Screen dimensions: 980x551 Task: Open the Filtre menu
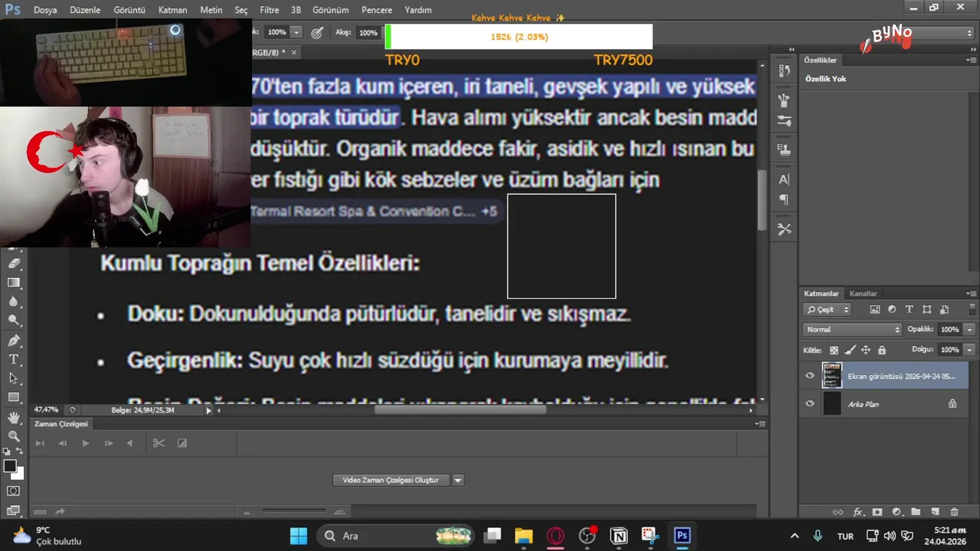(269, 10)
